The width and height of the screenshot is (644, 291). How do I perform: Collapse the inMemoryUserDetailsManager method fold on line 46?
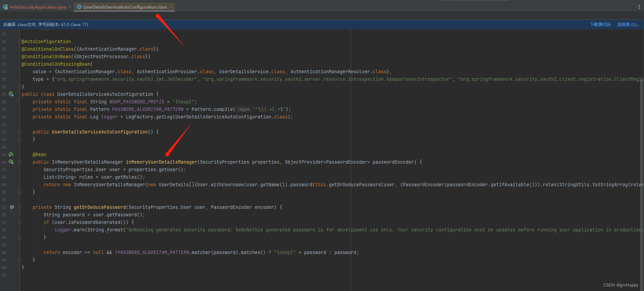coord(20,162)
